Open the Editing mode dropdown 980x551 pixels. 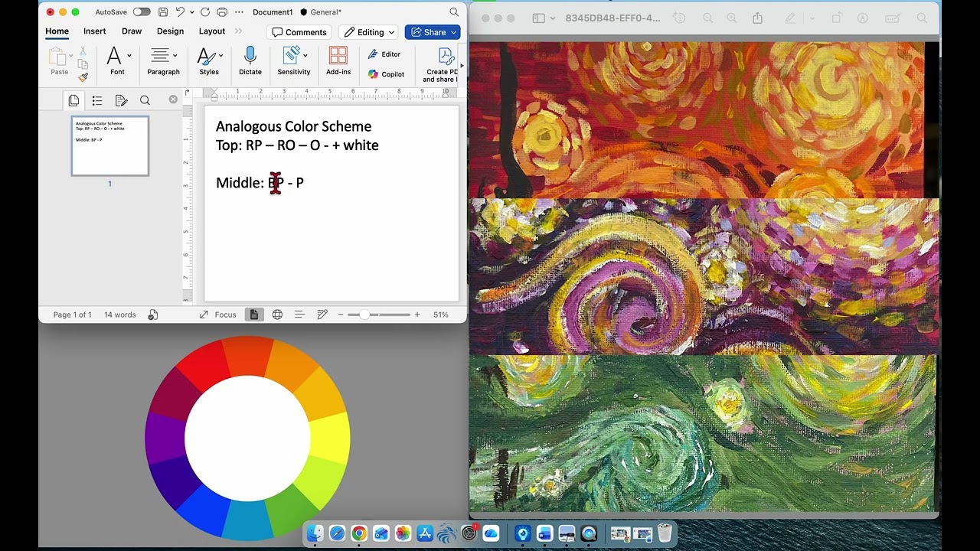[x=369, y=32]
